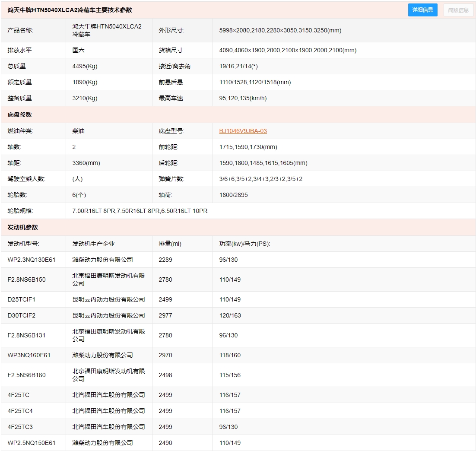The height and width of the screenshot is (451, 476).
Task: Select total mass value 4495(Kg)
Action: pyautogui.click(x=85, y=66)
